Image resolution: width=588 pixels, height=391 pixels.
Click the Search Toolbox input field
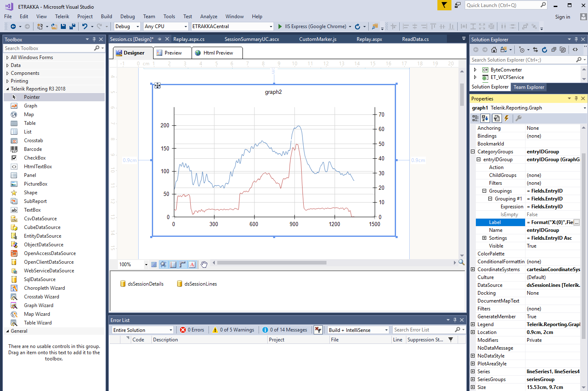pos(49,48)
